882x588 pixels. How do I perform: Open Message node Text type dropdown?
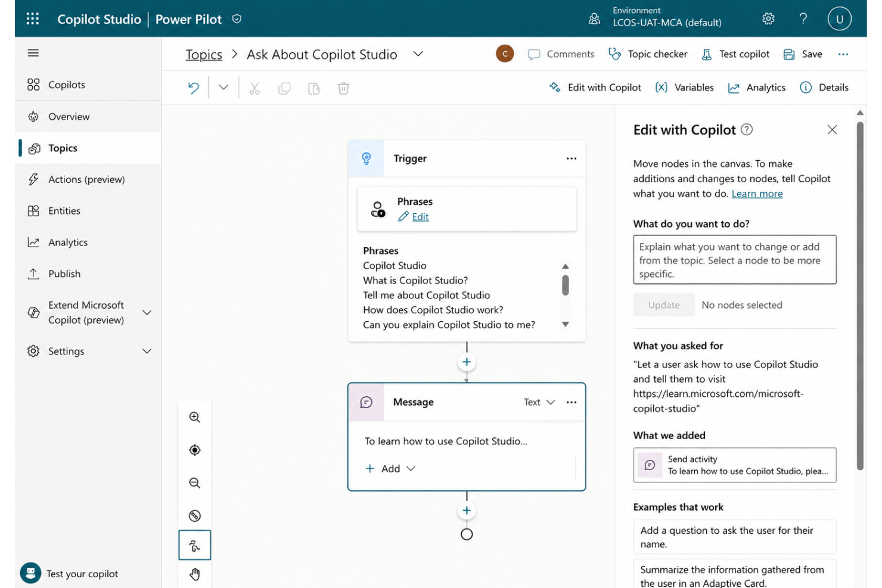[x=539, y=402]
